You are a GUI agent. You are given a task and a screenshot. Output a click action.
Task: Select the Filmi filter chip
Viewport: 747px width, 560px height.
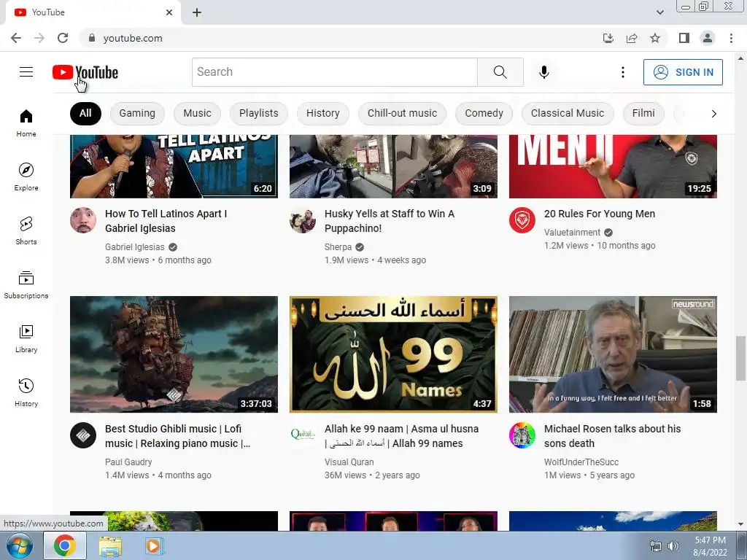(643, 113)
